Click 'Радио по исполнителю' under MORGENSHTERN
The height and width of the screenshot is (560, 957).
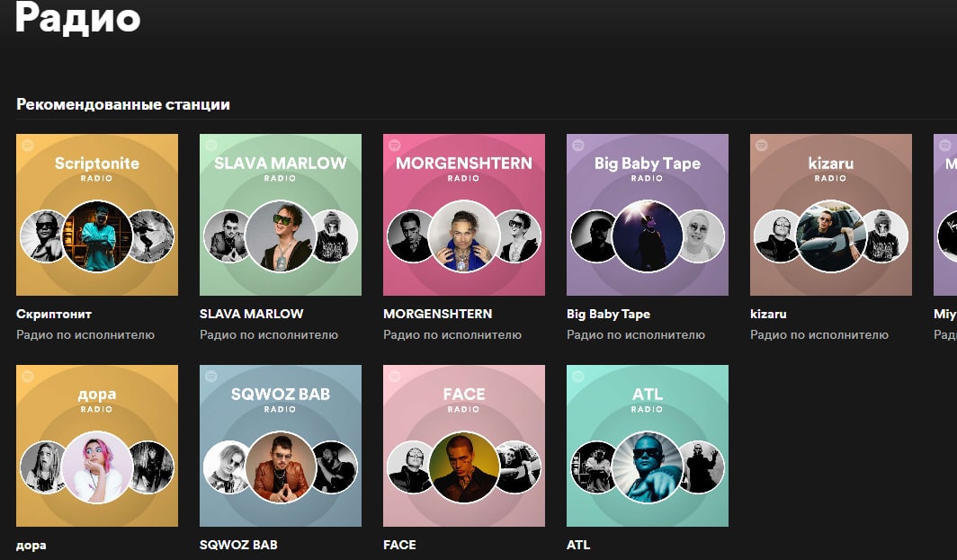[x=452, y=335]
